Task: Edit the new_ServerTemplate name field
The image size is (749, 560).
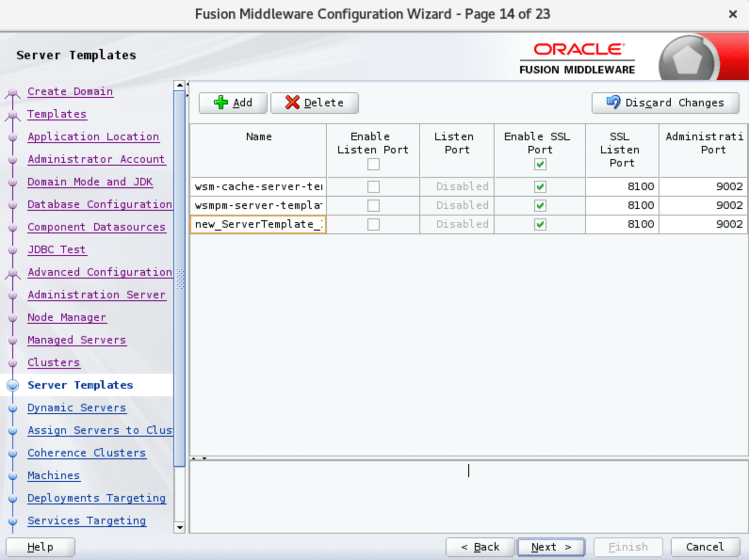Action: (258, 224)
